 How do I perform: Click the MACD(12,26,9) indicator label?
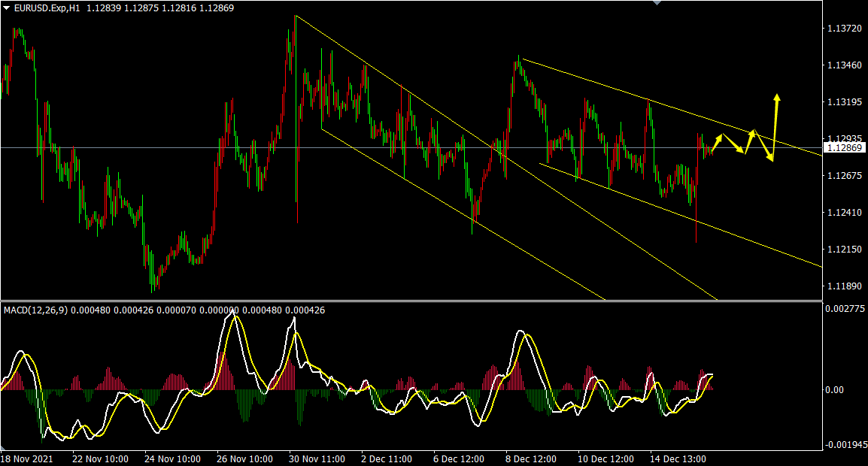[35, 310]
